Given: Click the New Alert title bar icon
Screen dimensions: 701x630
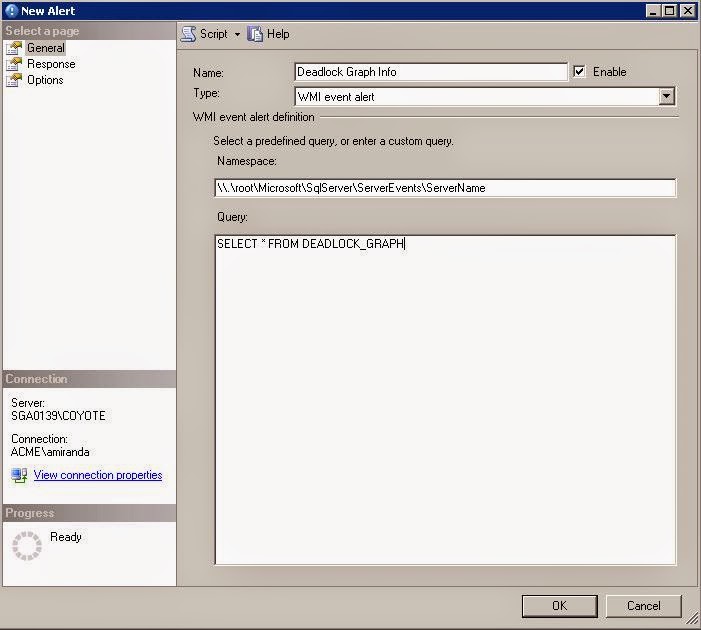Looking at the screenshot, I should coord(11,11).
